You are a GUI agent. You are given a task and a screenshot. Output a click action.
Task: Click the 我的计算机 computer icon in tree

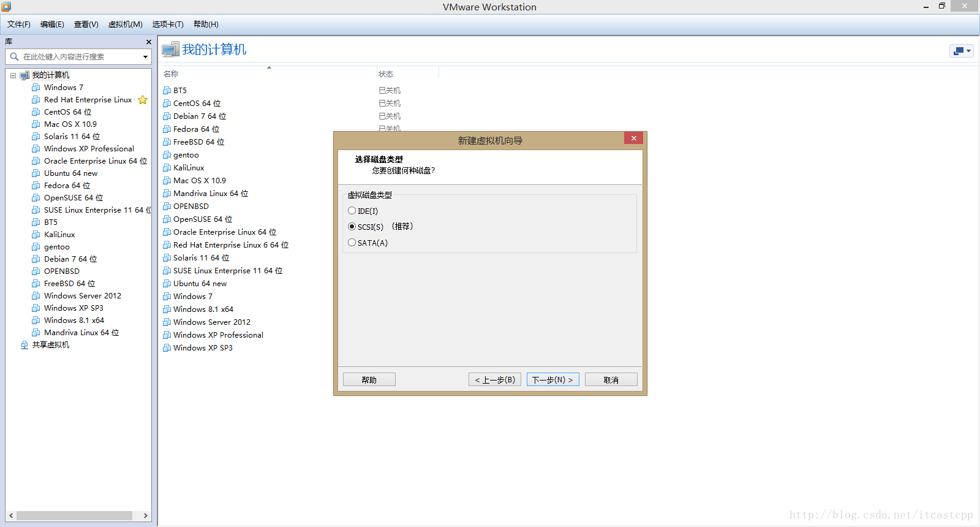click(x=24, y=75)
